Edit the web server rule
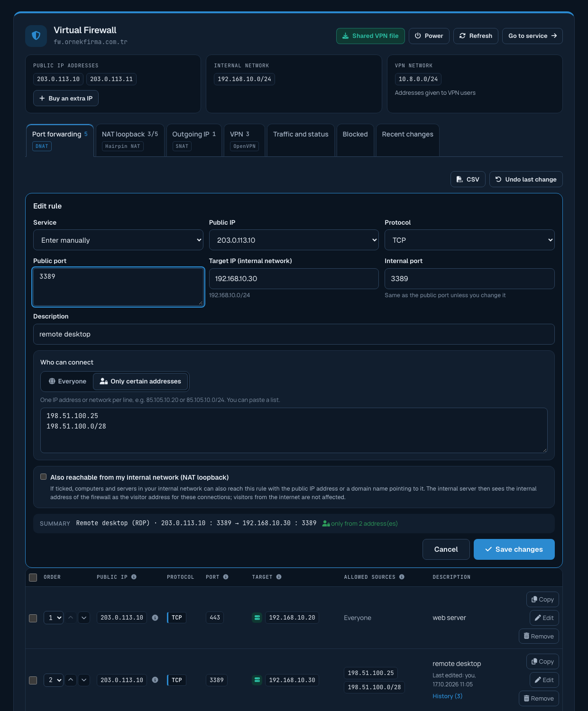Viewport: 588px width, 711px height. (544, 618)
